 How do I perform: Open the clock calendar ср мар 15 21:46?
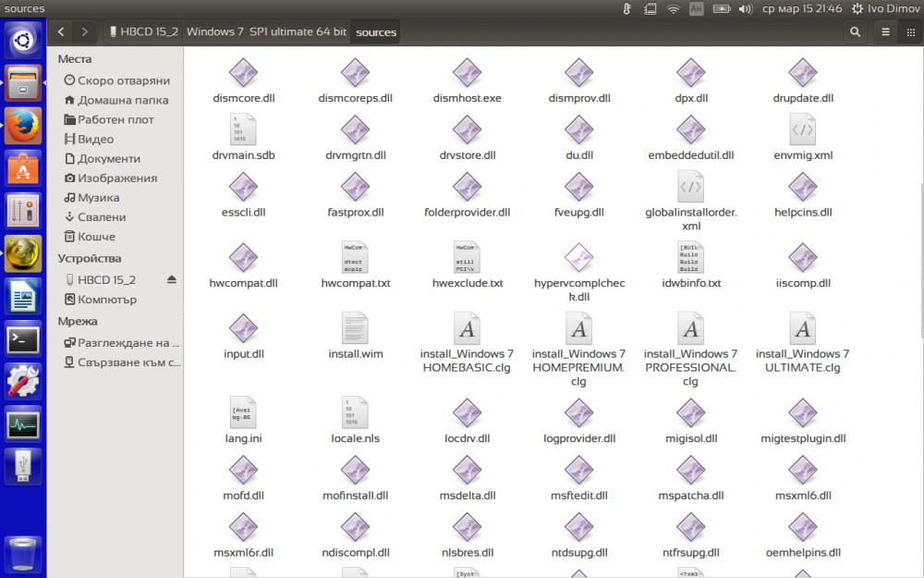coord(801,8)
